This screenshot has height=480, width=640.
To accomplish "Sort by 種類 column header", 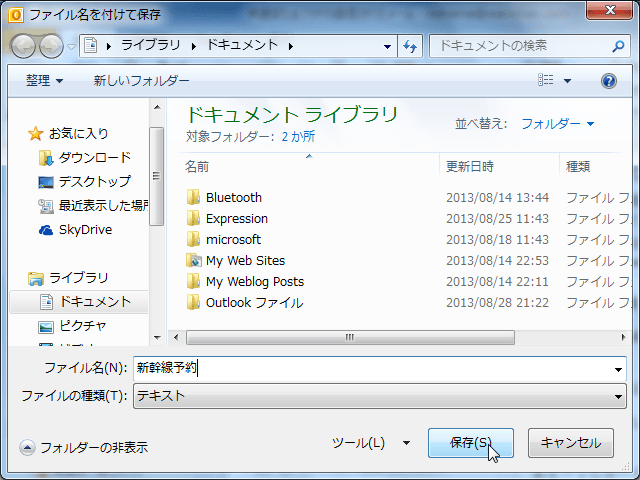I will pos(578,167).
